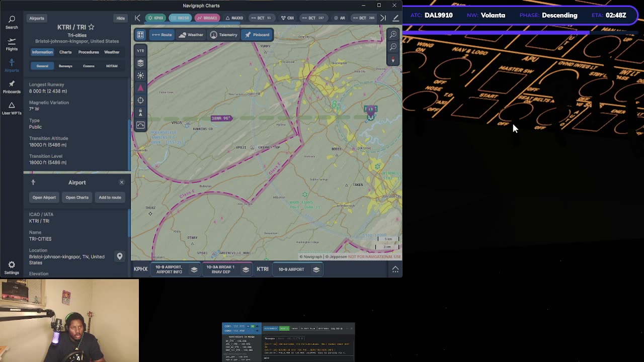The width and height of the screenshot is (644, 362).
Task: Select the Runways sub-tab
Action: 65,66
